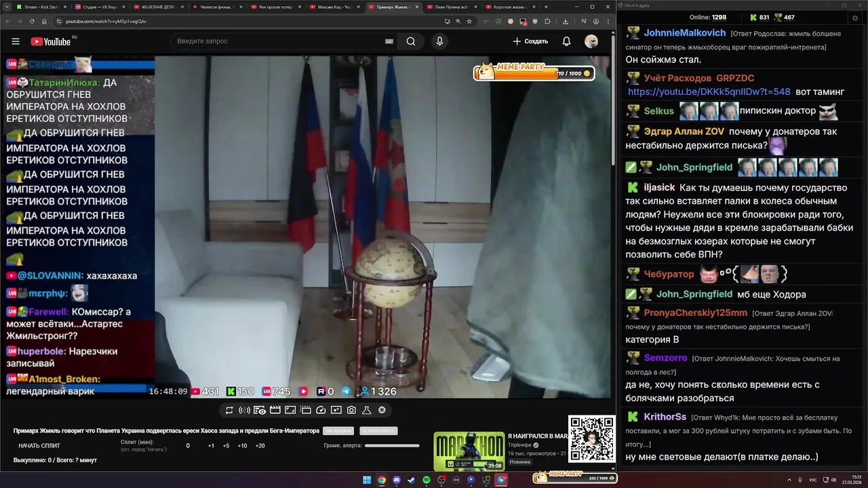Image resolution: width=868 pixels, height=488 pixels.
Task: Go back in browser history
Action: [7, 21]
